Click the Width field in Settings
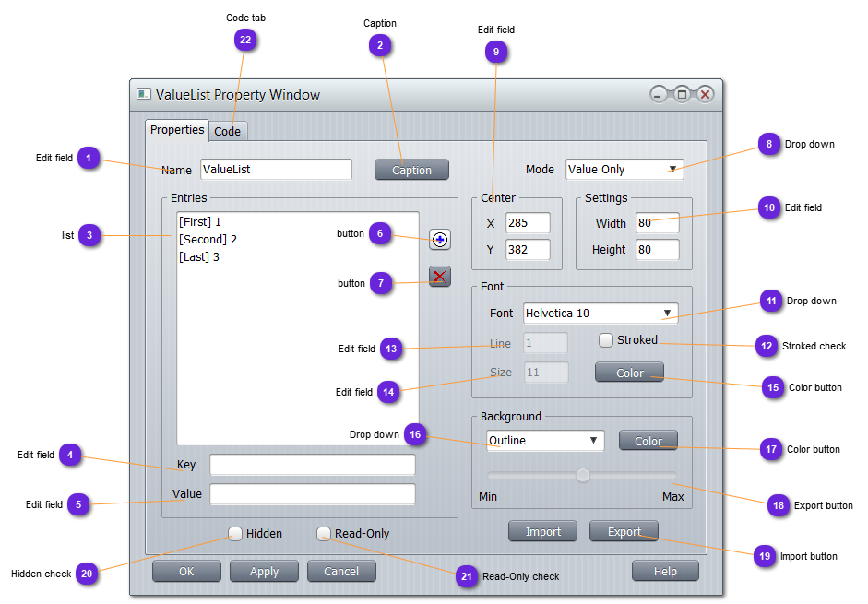The height and width of the screenshot is (604, 868). point(657,223)
